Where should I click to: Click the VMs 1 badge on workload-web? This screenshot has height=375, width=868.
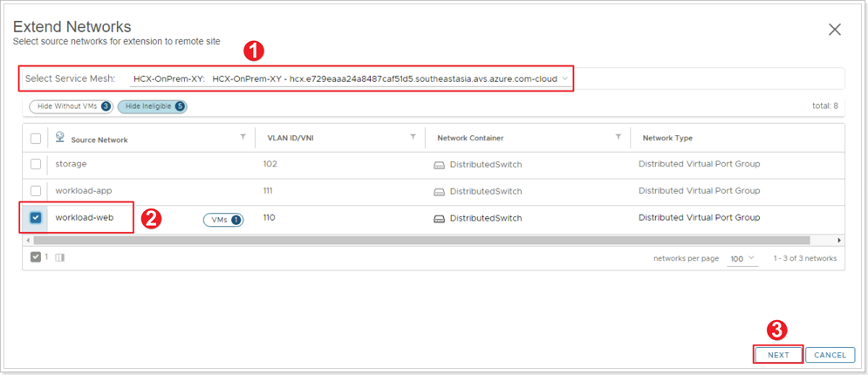click(x=223, y=220)
